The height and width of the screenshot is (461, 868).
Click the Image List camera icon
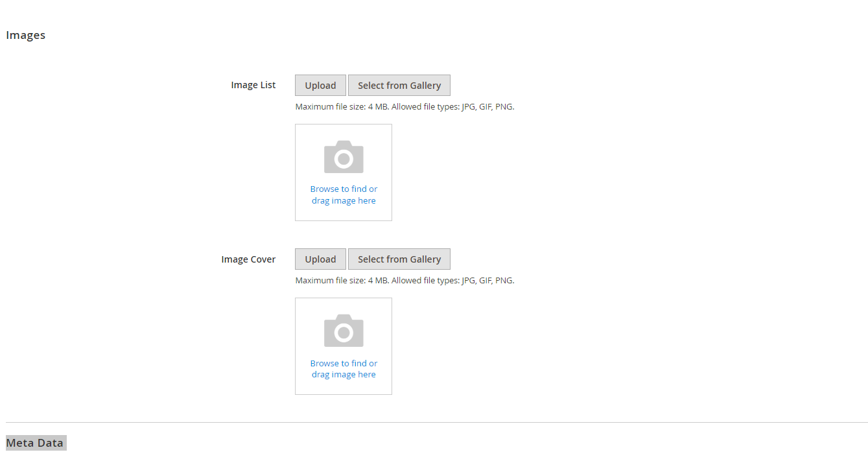344,157
